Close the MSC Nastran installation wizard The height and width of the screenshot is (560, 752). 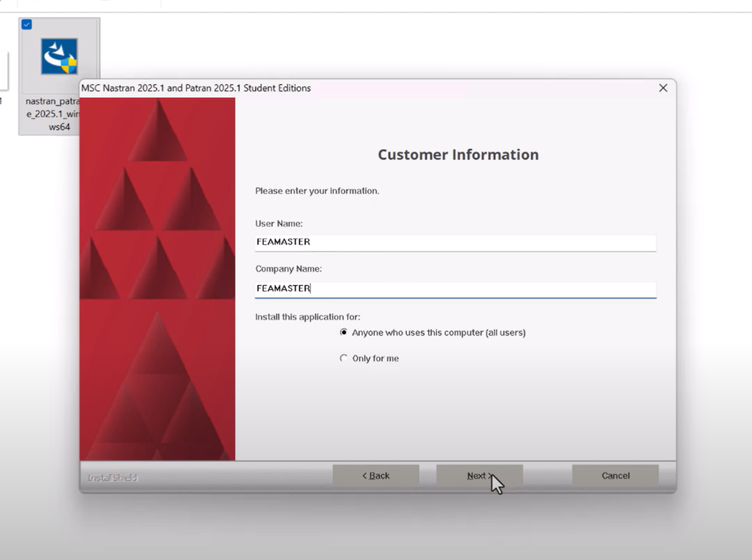point(662,87)
